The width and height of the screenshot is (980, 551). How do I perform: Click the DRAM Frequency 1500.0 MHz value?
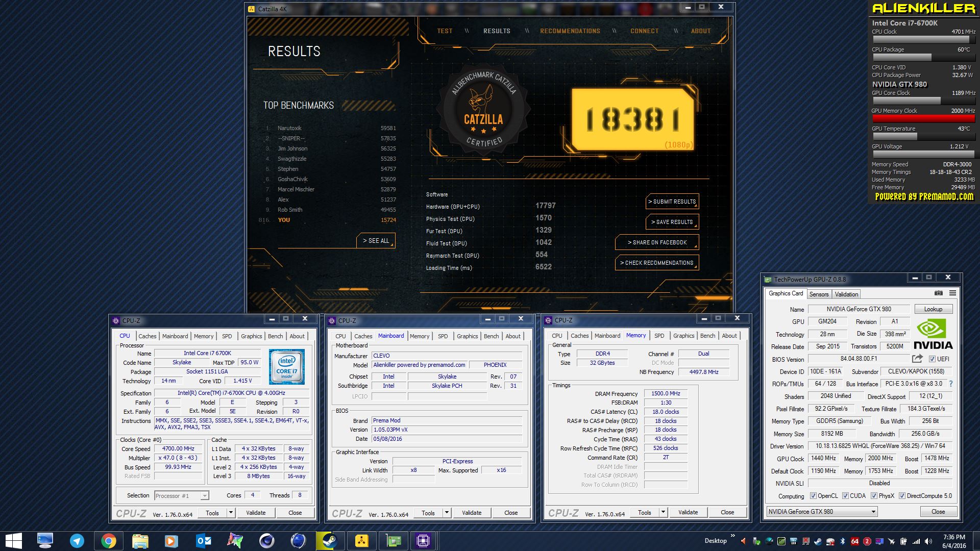(666, 394)
